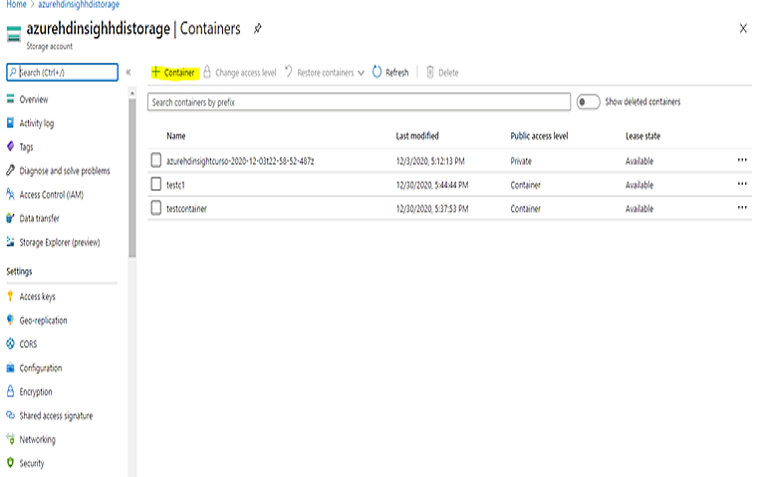This screenshot has width=761, height=477.
Task: Click the Overview sidebar icon
Action: tap(10, 99)
